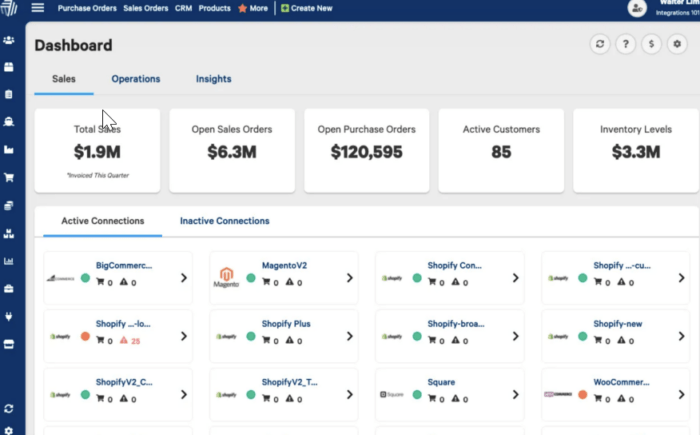Switch to the Operations tab
700x435 pixels.
click(135, 79)
